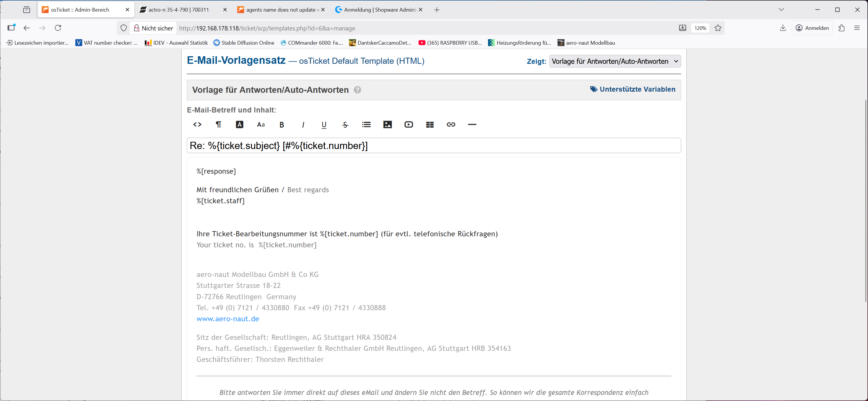Open the text color picker tool
This screenshot has height=401, width=868.
click(239, 125)
